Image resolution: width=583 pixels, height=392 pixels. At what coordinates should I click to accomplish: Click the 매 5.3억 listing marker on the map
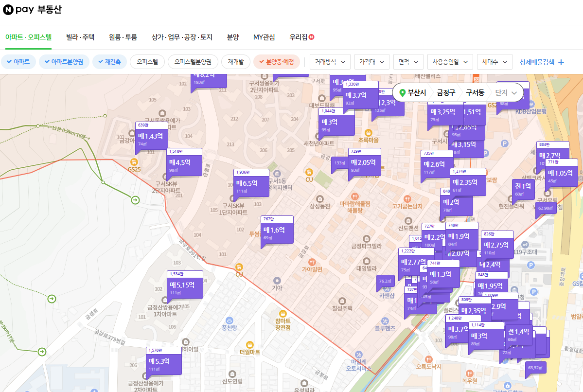coord(163,361)
